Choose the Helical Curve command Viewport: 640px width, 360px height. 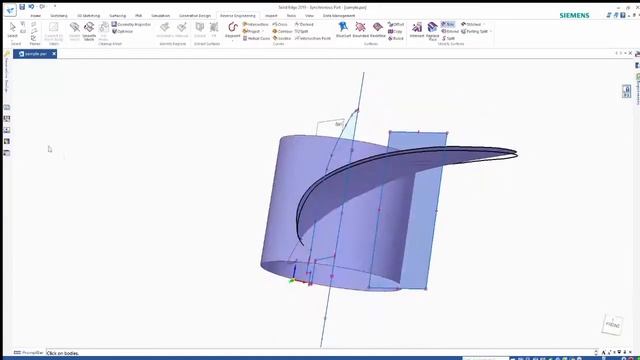(256, 38)
